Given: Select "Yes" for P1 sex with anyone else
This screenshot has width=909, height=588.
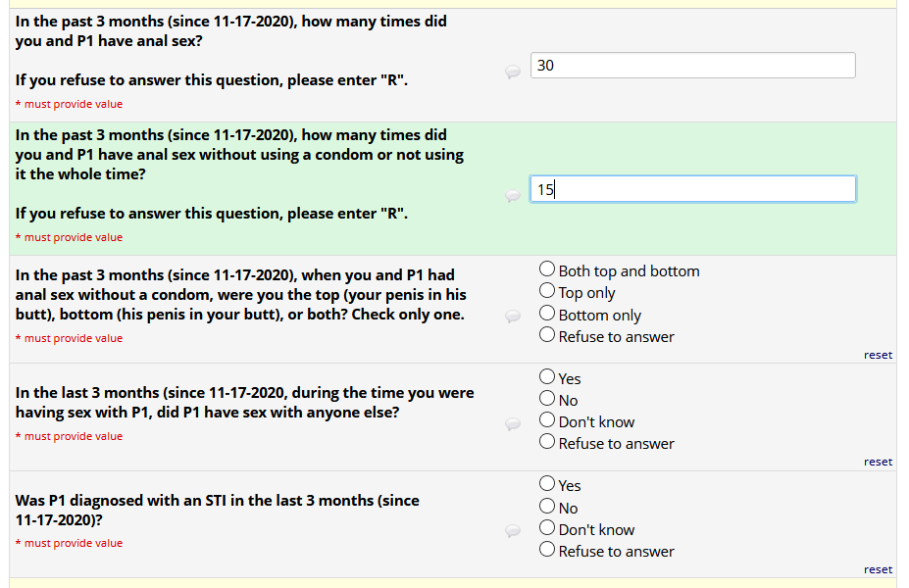Looking at the screenshot, I should tap(547, 377).
